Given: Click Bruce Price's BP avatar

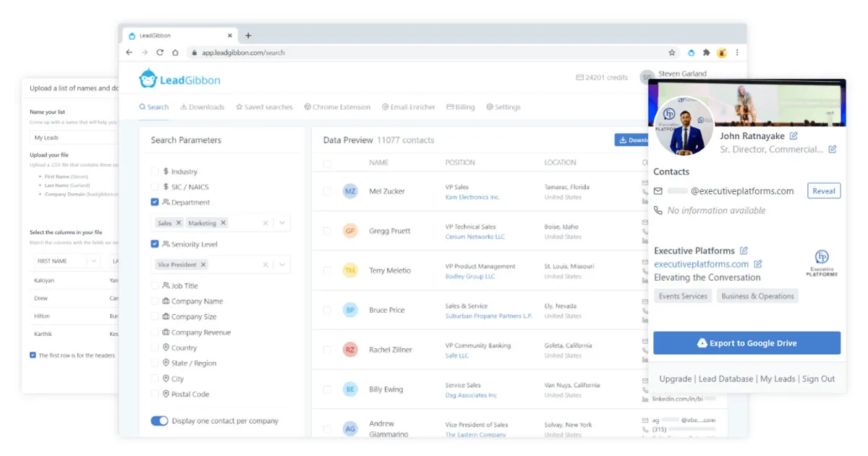Looking at the screenshot, I should point(350,311).
